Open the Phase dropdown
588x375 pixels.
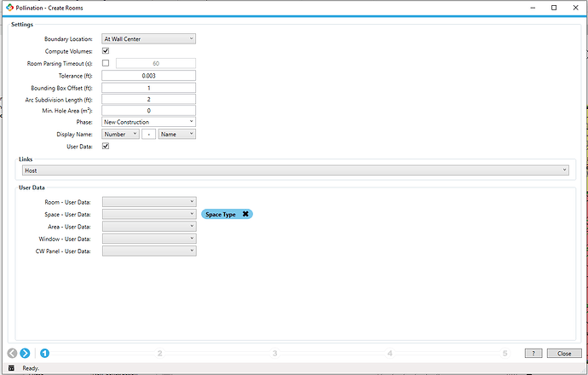click(x=148, y=122)
